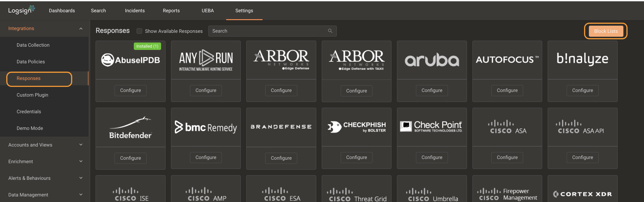Viewport: 644px width, 202px height.
Task: Configure the Aruba response
Action: pyautogui.click(x=432, y=90)
